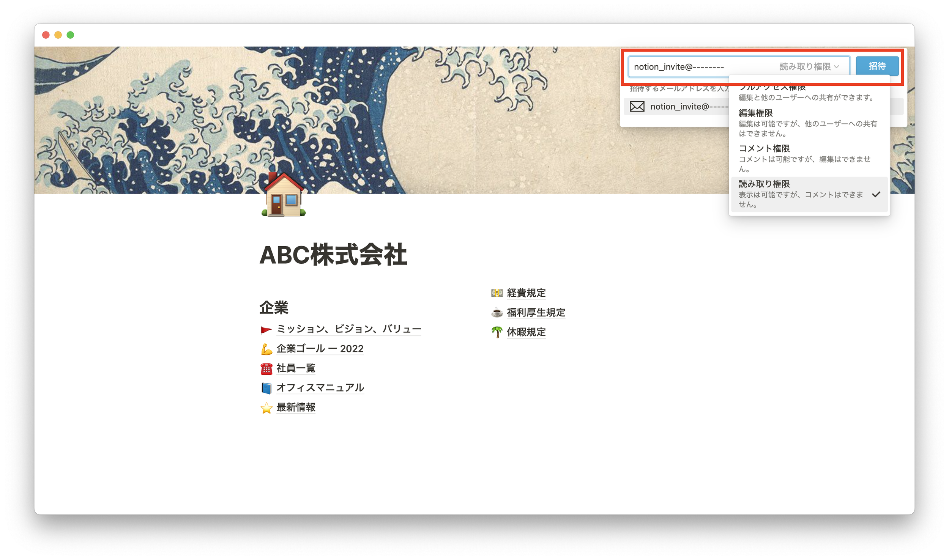Click the red telephone icon
This screenshot has height=560, width=949.
[x=266, y=368]
